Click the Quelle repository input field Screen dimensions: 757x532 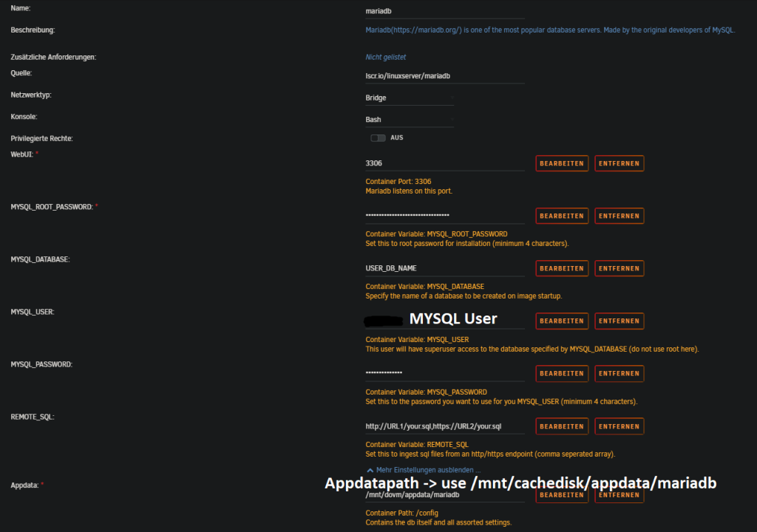tap(444, 76)
